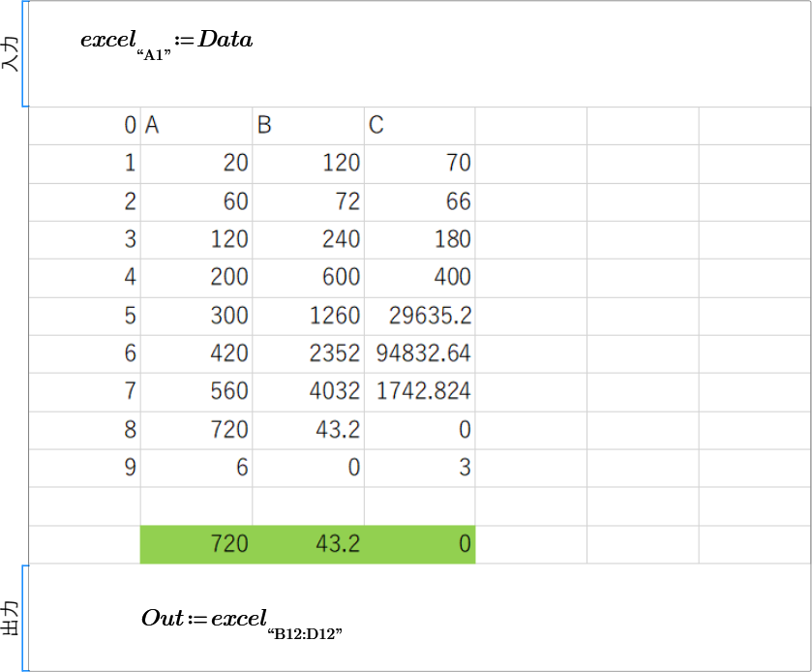
Task: Select the cell with value 2352
Action: (309, 353)
